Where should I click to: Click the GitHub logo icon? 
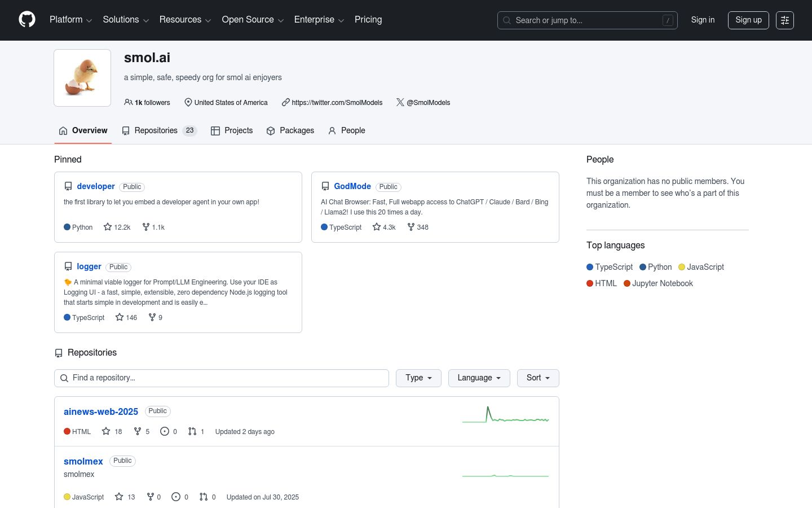[27, 20]
